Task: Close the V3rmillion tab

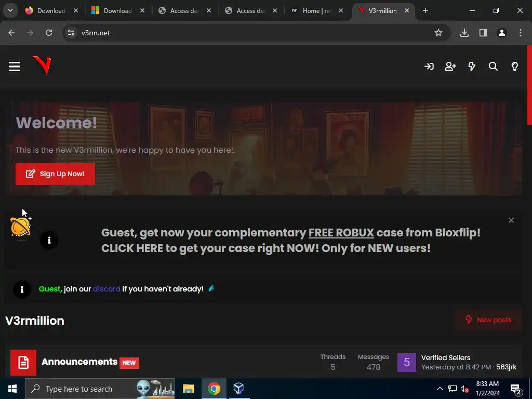Action: [x=406, y=11]
